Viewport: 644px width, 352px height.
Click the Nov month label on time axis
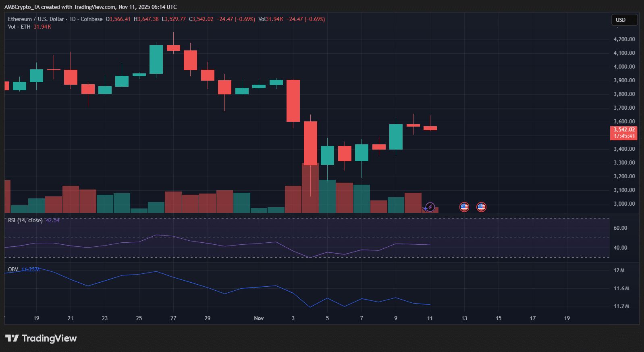point(259,318)
